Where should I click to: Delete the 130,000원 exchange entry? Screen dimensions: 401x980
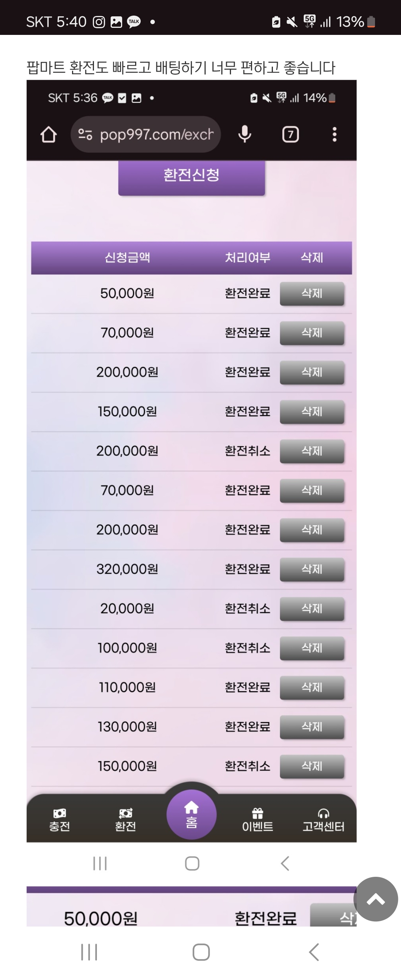(312, 726)
